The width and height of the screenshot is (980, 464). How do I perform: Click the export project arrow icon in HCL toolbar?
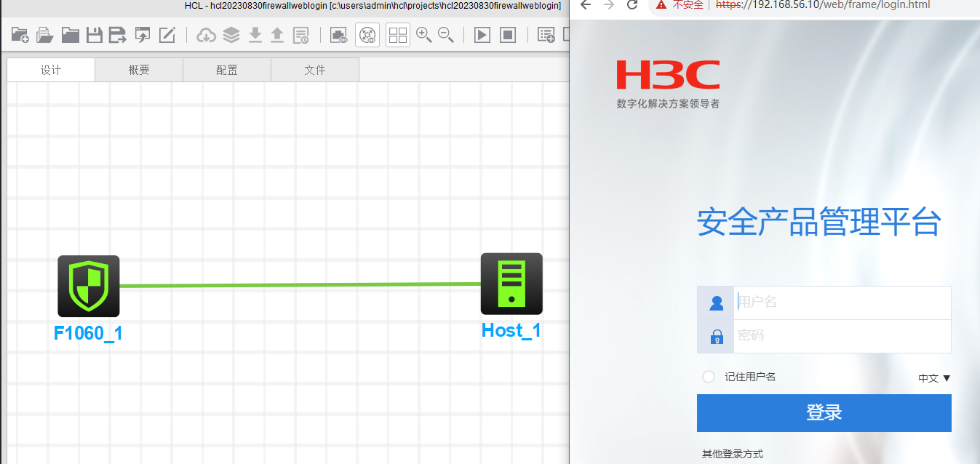tap(143, 34)
